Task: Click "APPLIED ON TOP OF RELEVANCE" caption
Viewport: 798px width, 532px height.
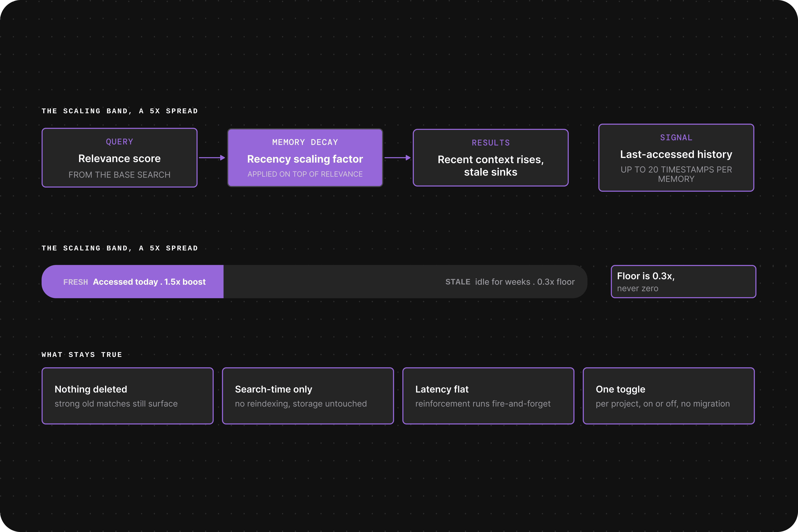Action: click(x=305, y=174)
